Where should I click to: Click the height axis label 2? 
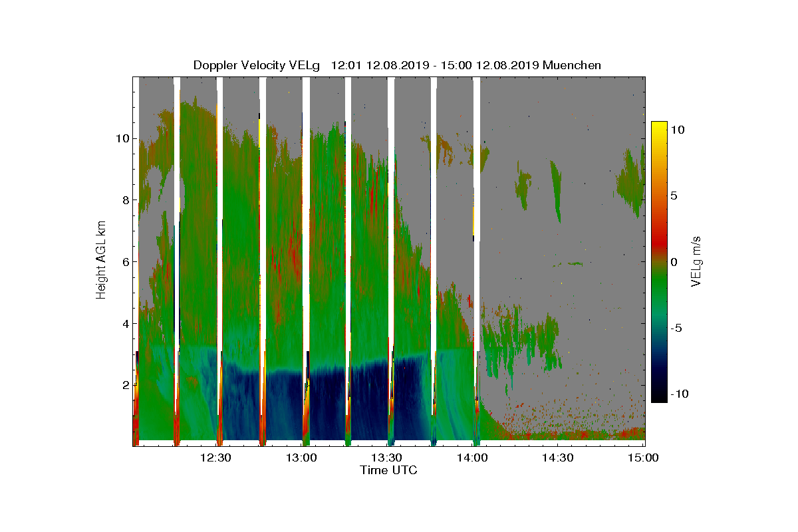pos(124,384)
